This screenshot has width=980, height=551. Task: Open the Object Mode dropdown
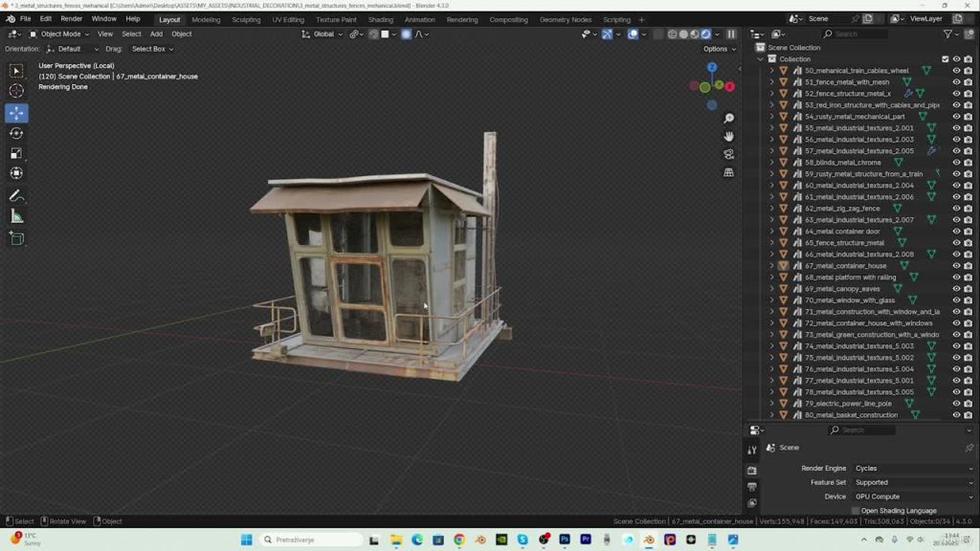click(59, 33)
